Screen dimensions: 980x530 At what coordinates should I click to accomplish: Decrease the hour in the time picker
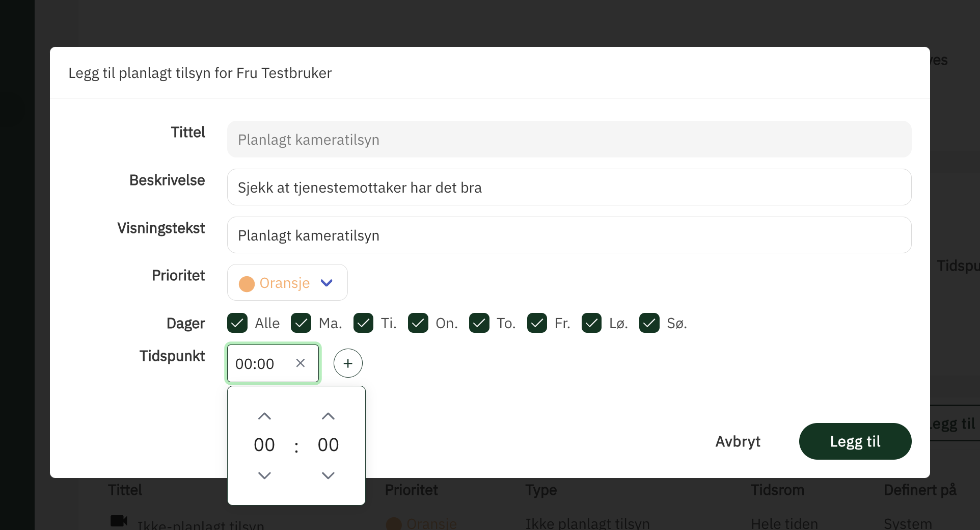264,475
